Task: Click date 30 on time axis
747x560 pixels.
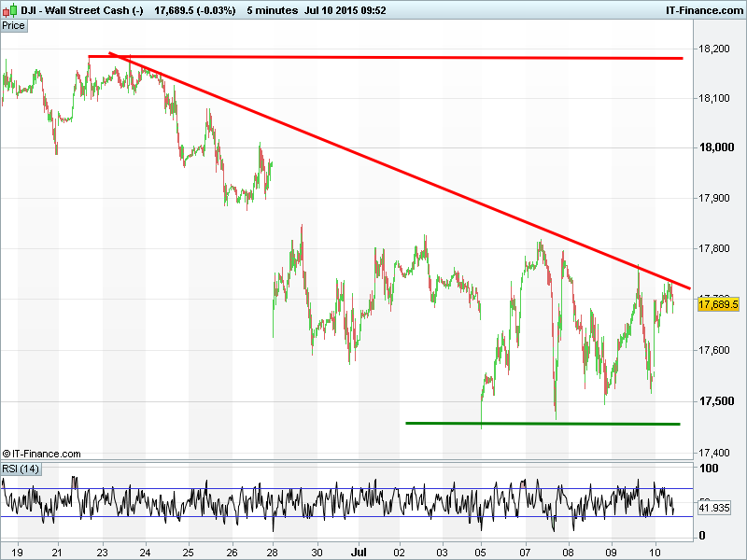Action: click(317, 553)
